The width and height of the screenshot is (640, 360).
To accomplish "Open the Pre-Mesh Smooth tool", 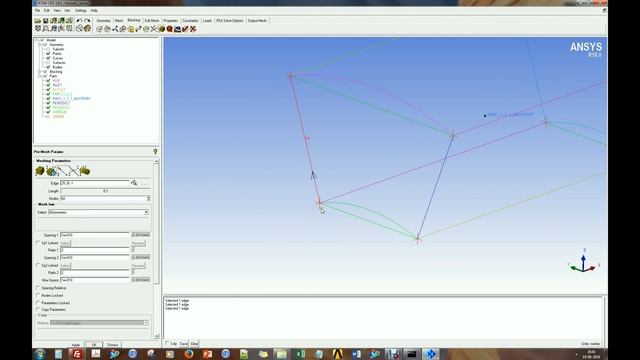I will [177, 29].
